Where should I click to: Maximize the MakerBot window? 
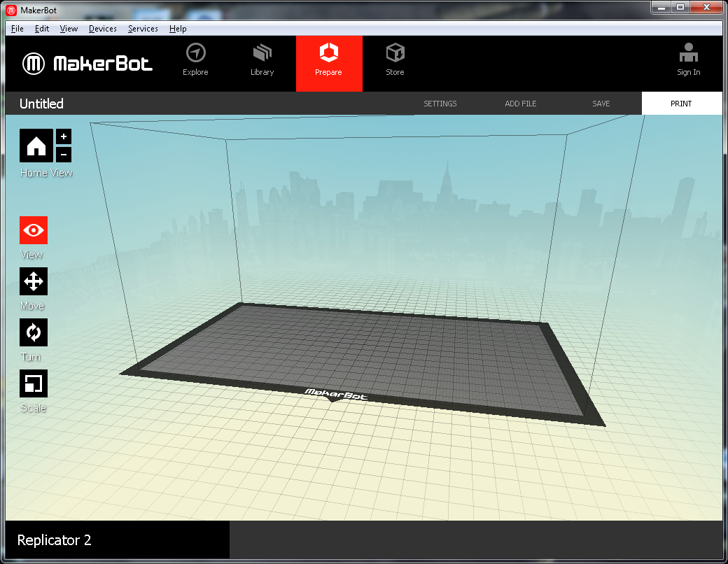[x=680, y=8]
